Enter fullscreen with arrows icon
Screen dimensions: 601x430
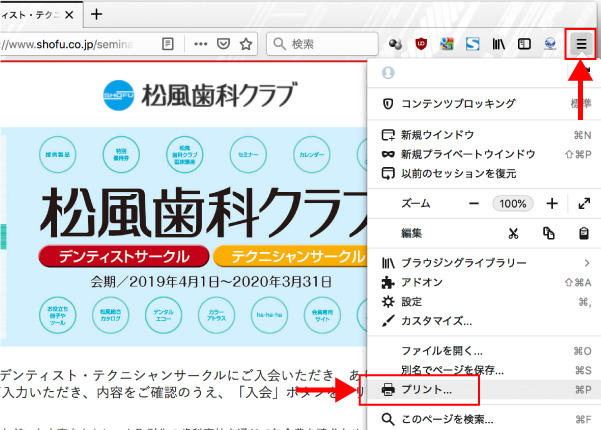coord(584,204)
